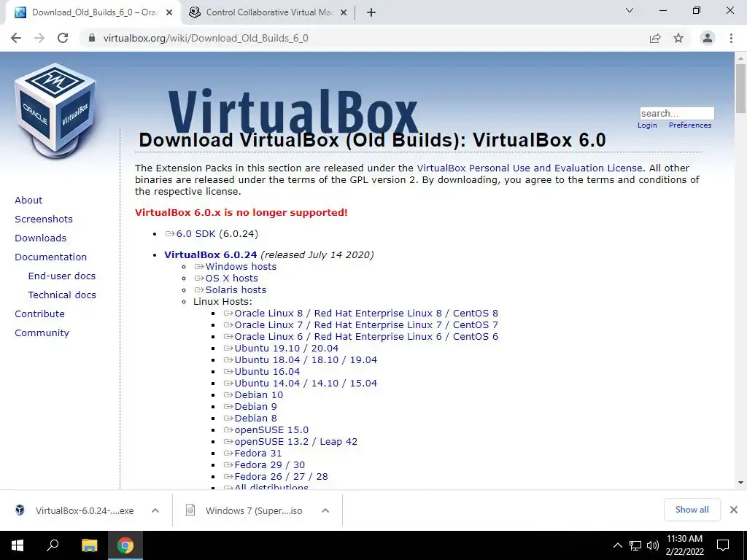Click the address bar URL
Image resolution: width=747 pixels, height=560 pixels.
[x=205, y=38]
